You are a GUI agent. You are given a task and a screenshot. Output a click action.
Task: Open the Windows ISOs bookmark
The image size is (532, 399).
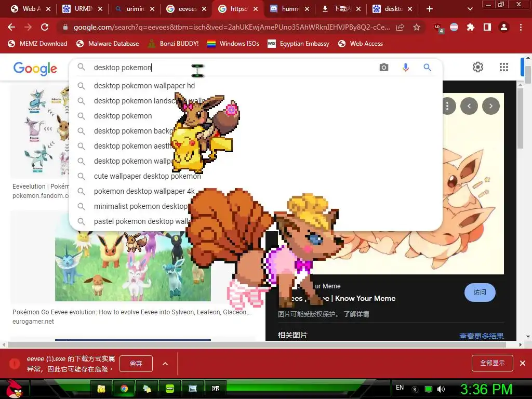point(233,44)
